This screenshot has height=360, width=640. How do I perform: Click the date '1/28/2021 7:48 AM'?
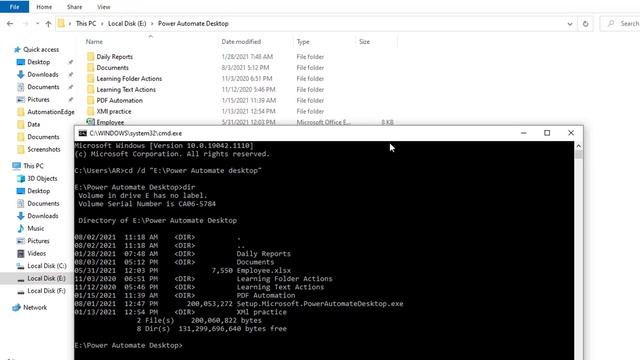[x=247, y=57]
